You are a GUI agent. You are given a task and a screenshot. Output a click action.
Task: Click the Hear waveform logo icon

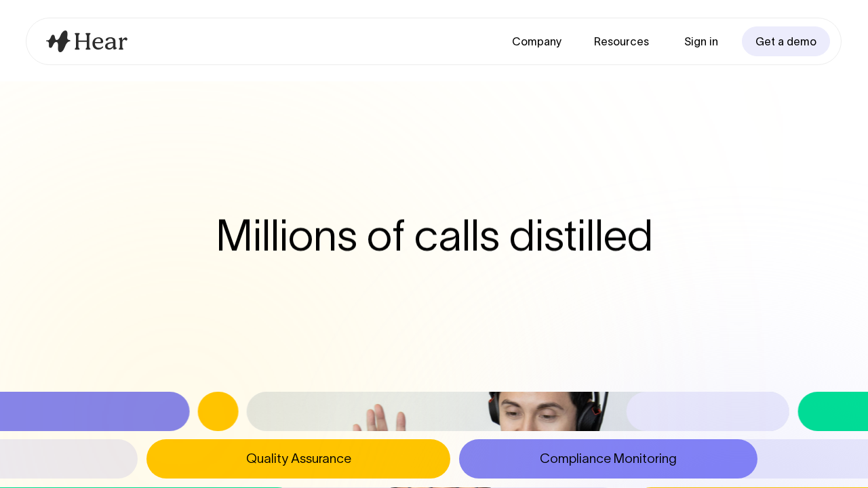(x=58, y=41)
